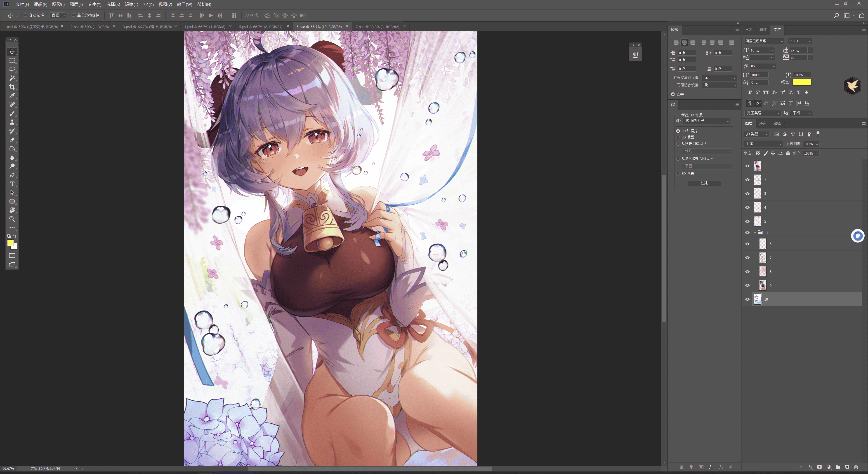Switch to the 路径 panel tab
This screenshot has width=868, height=474.
click(x=777, y=123)
